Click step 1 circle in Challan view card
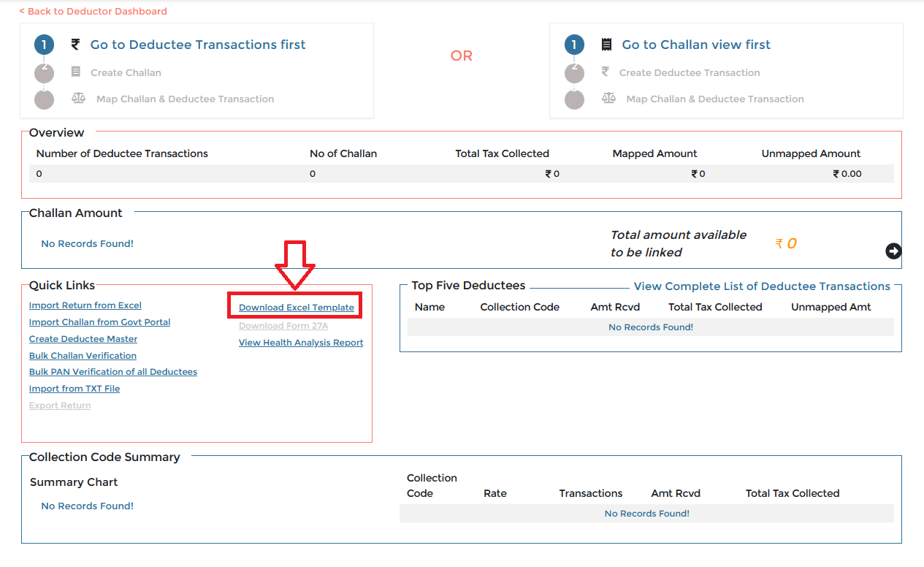Screen dimensions: 924x567 click(x=574, y=45)
